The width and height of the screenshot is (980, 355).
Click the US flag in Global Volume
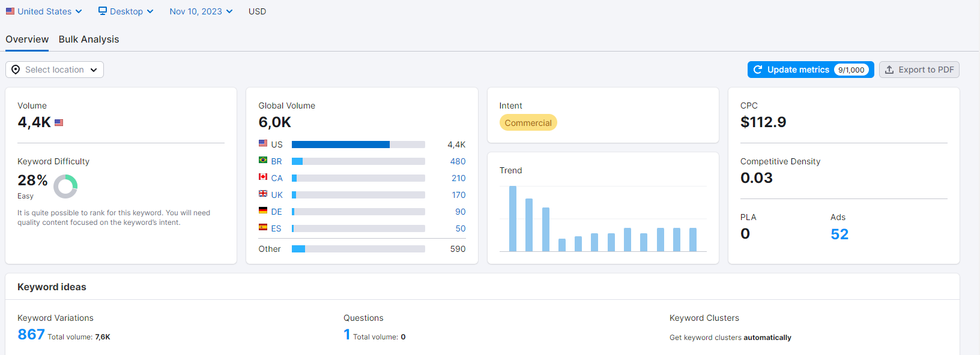(x=263, y=143)
